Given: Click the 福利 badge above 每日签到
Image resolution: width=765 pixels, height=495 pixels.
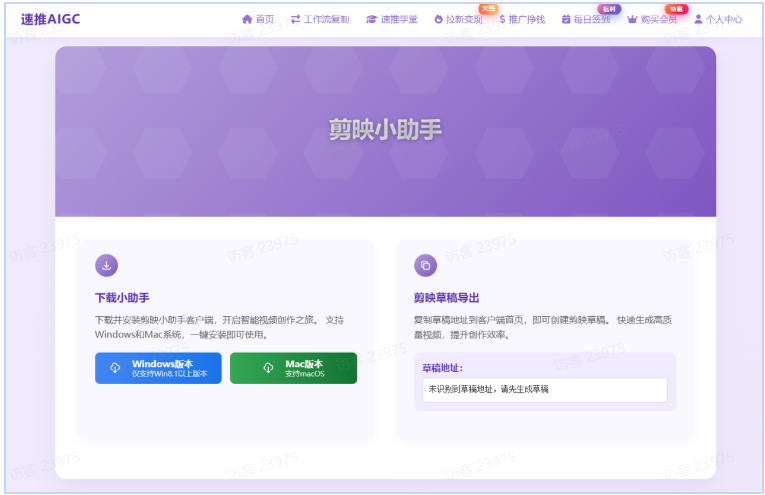Looking at the screenshot, I should coord(609,8).
